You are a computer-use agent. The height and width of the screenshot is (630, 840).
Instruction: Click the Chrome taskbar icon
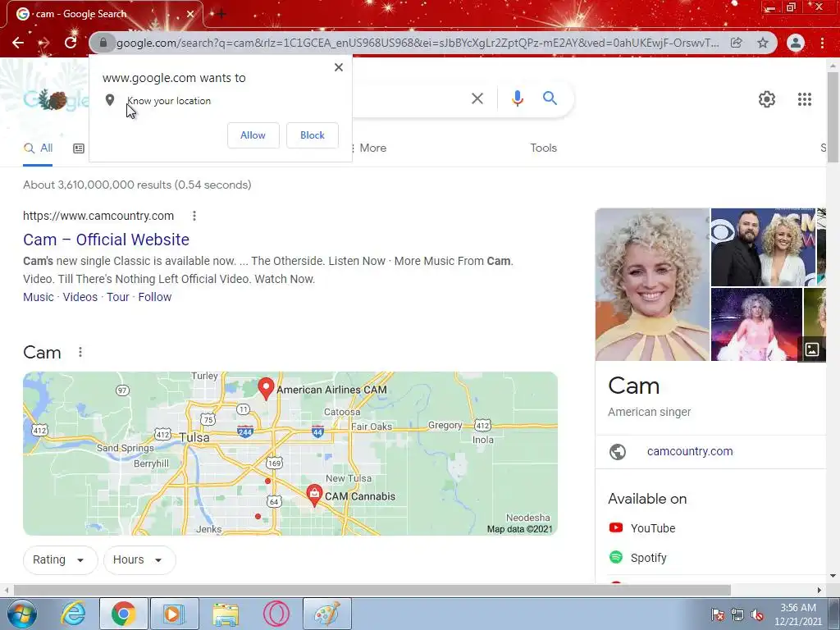pyautogui.click(x=124, y=614)
